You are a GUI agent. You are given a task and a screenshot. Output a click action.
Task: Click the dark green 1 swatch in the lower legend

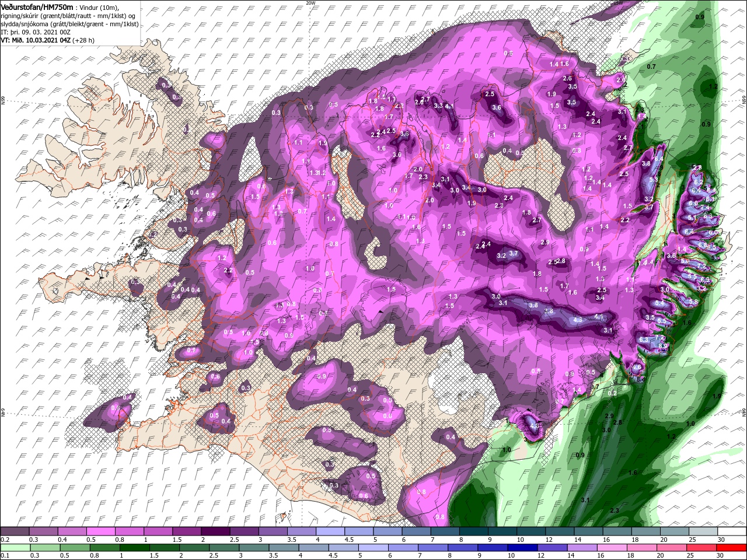134,548
